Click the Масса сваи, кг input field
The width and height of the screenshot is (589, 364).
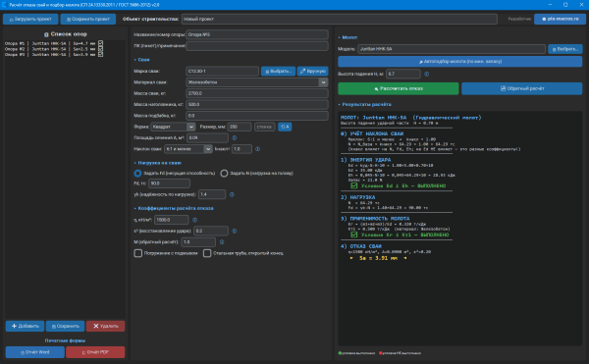[257, 93]
